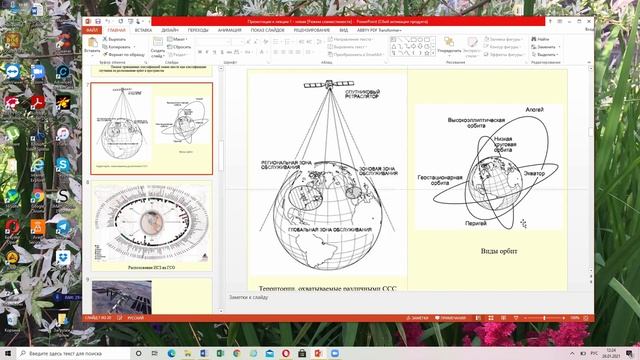Expand shapes gallery more arrow
This screenshot has width=640, height=360.
click(433, 53)
